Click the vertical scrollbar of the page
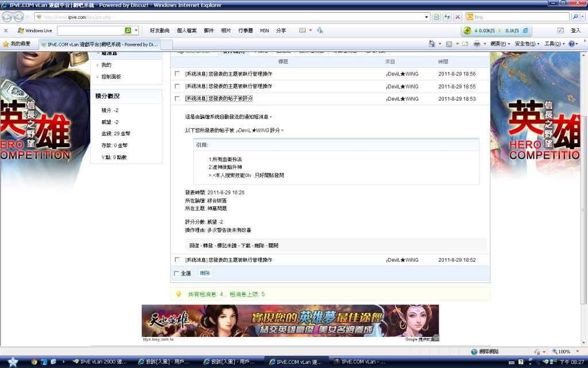The image size is (588, 368). (x=583, y=201)
